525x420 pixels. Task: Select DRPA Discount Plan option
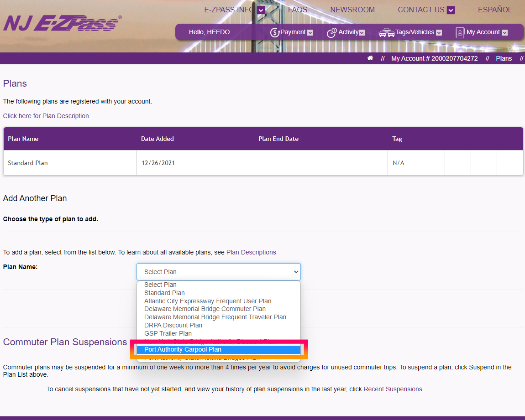click(x=218, y=325)
